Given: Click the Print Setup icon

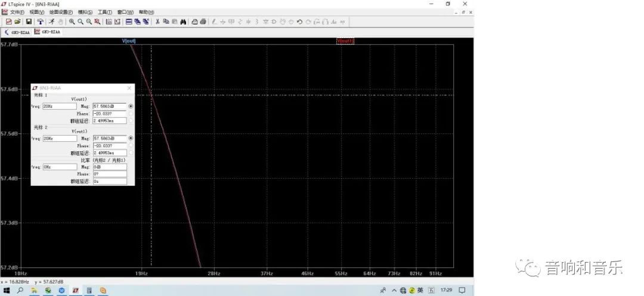Looking at the screenshot, I should point(194,21).
